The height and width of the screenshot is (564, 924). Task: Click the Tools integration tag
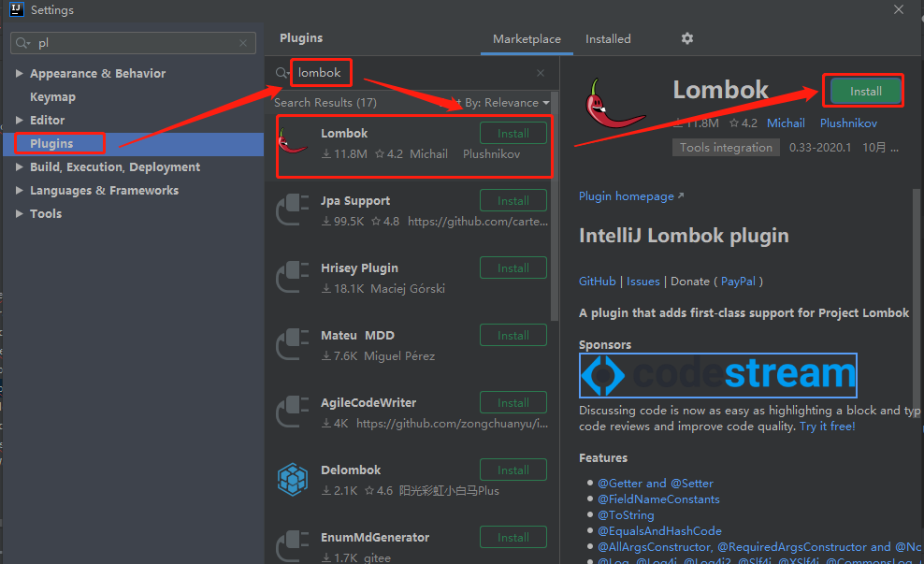(x=726, y=148)
